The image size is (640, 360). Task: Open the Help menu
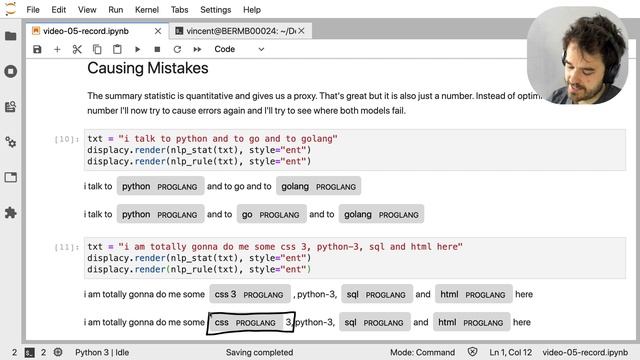(x=252, y=10)
